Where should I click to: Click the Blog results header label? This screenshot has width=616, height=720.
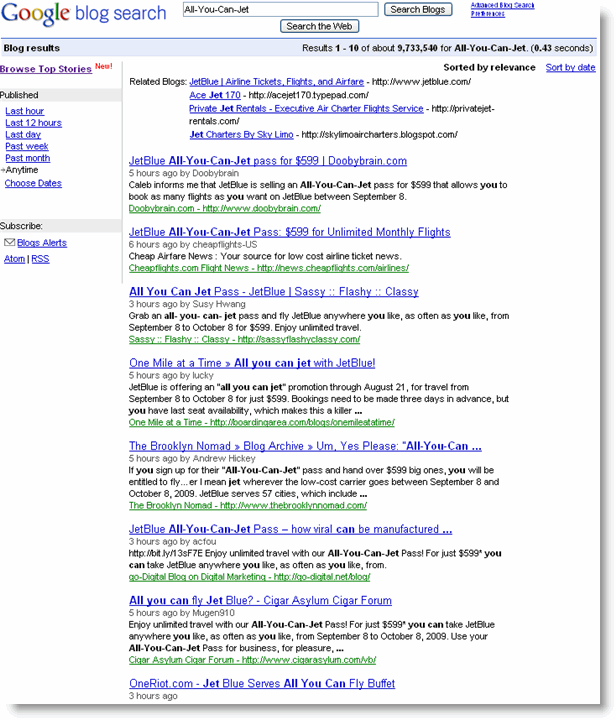(x=32, y=48)
